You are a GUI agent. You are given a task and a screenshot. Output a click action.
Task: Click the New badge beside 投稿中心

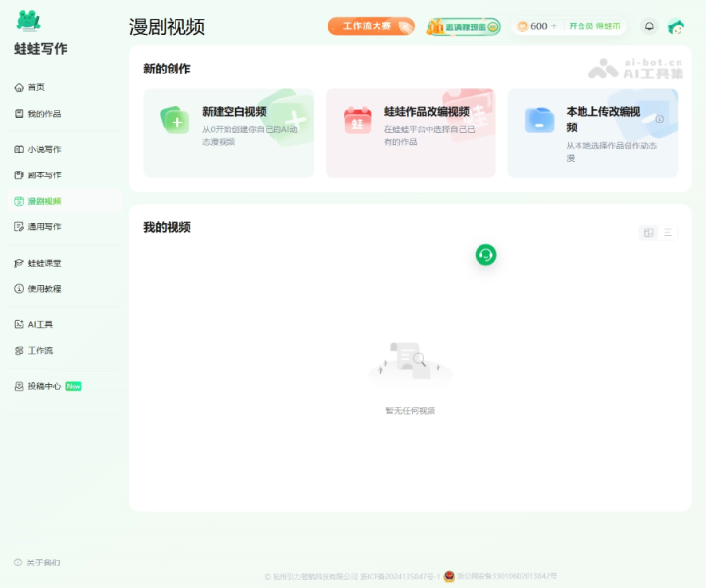tap(74, 386)
